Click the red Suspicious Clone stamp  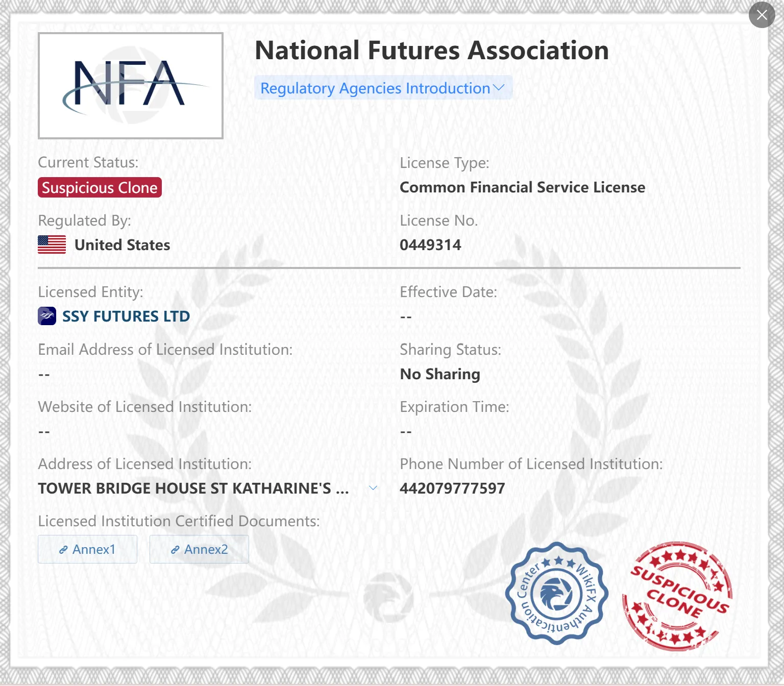click(677, 596)
